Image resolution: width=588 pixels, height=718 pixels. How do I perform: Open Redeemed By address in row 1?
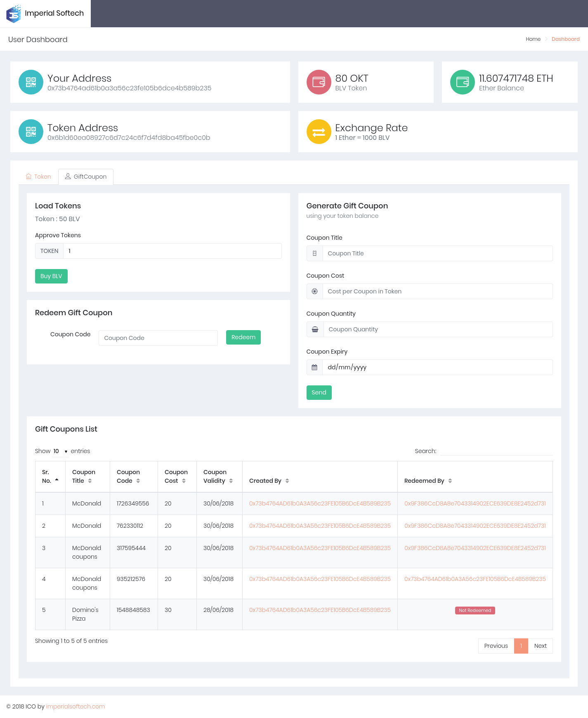pos(475,503)
